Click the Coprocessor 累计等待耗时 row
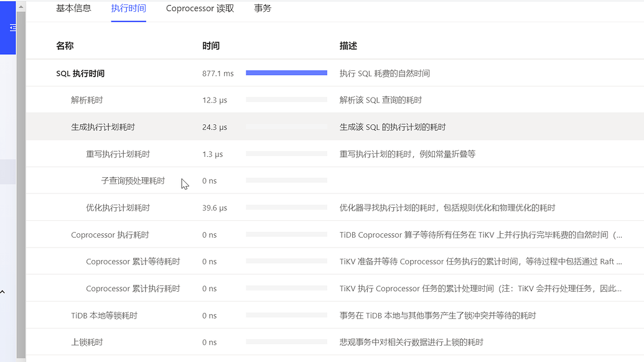 (133, 262)
